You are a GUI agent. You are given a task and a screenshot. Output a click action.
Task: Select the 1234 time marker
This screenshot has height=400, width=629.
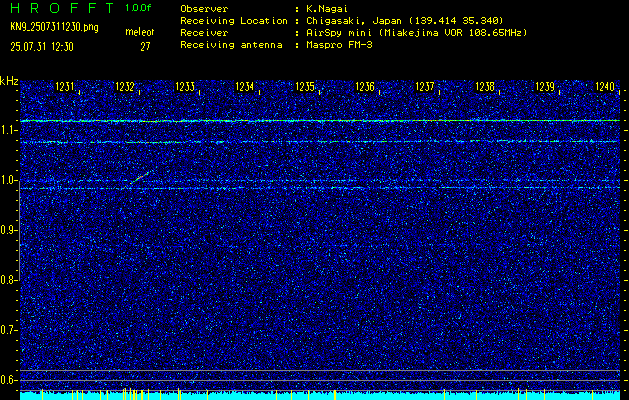(x=245, y=87)
